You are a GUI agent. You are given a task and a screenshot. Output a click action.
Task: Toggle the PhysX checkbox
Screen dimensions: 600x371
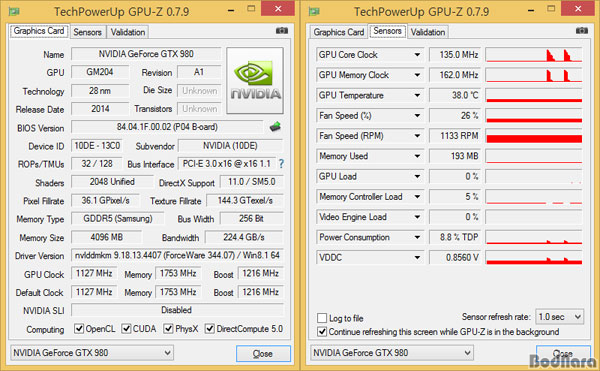(x=168, y=329)
